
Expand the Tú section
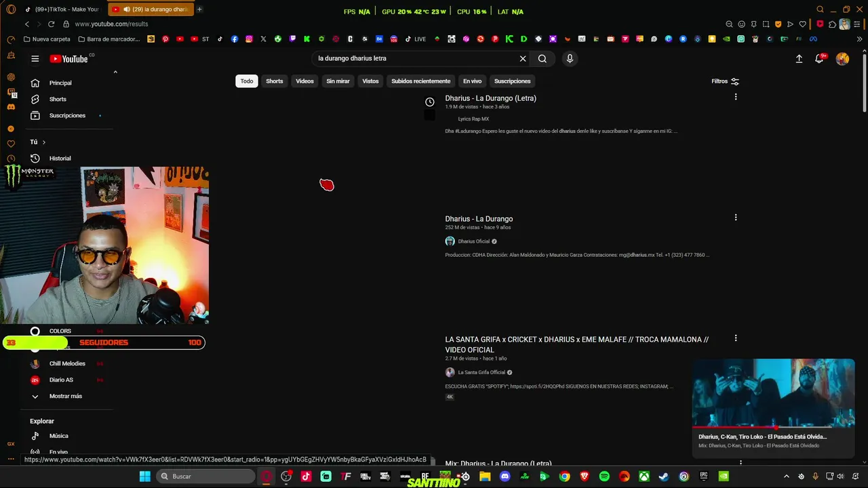coord(38,142)
